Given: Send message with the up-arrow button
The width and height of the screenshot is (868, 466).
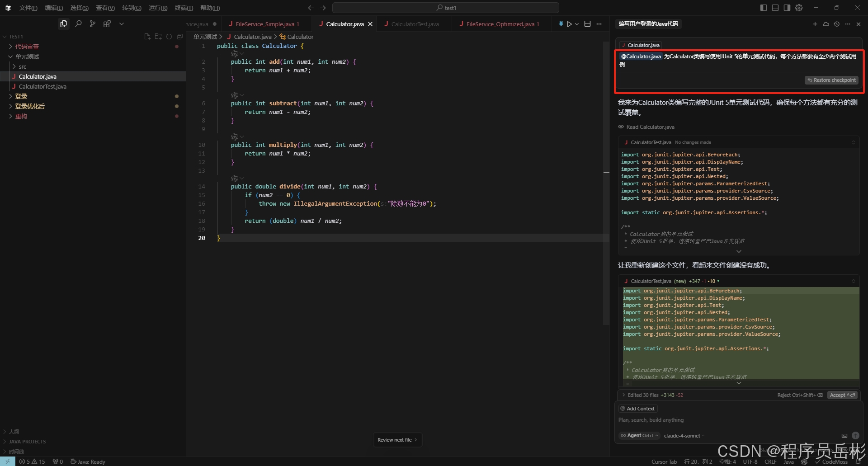Looking at the screenshot, I should click(x=855, y=436).
